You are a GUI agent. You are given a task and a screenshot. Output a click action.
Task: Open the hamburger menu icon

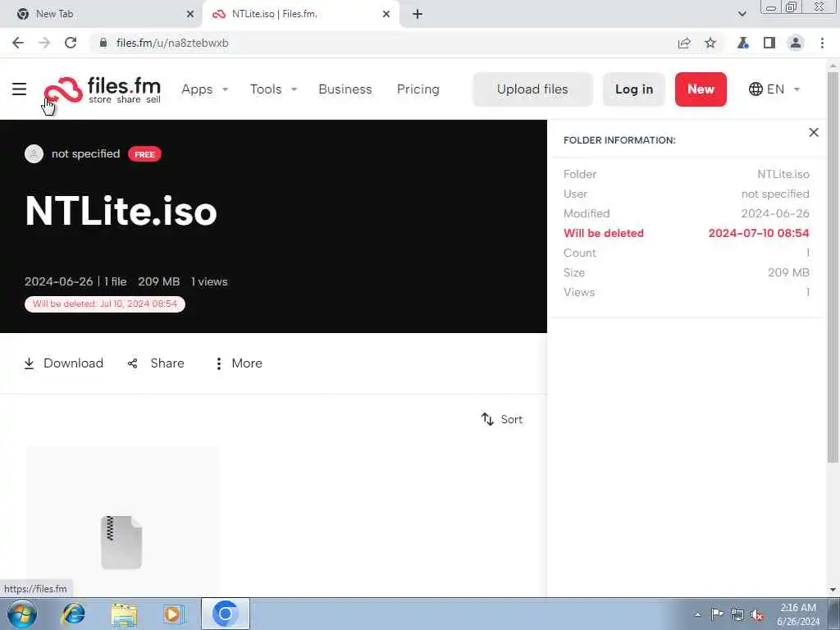tap(20, 89)
